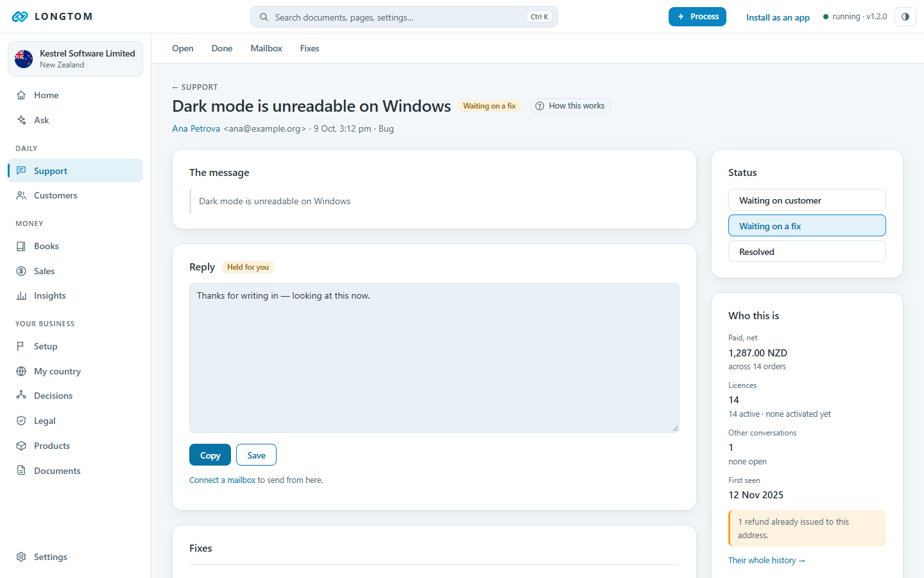Click the lightning bolt icon on Process
This screenshot has height=578, width=924.
(x=681, y=17)
